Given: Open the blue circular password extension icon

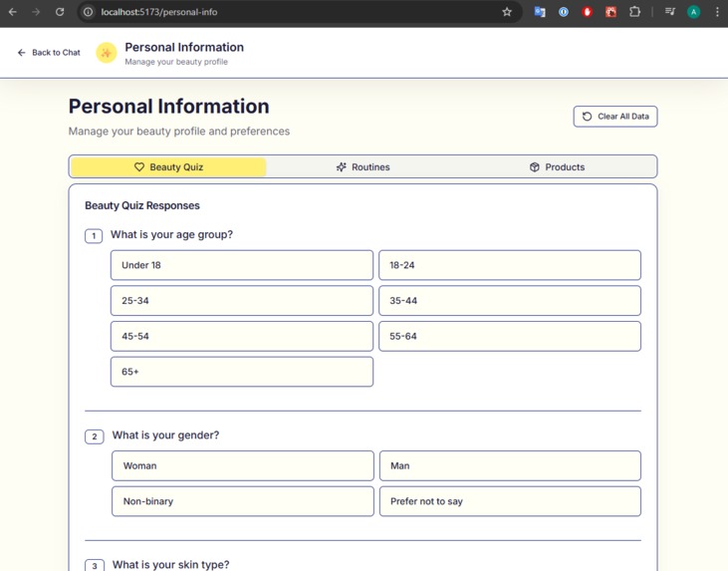Looking at the screenshot, I should point(563,12).
